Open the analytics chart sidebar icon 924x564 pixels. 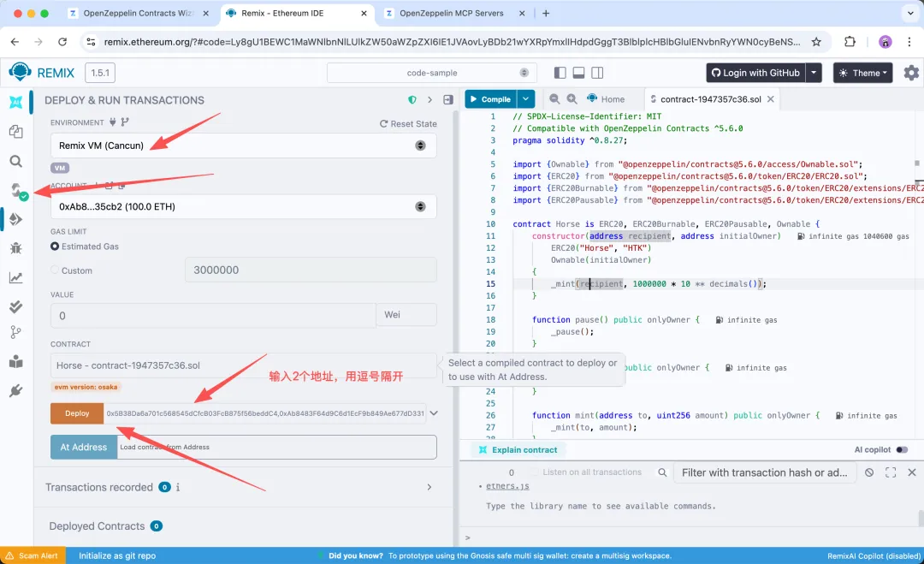click(16, 277)
